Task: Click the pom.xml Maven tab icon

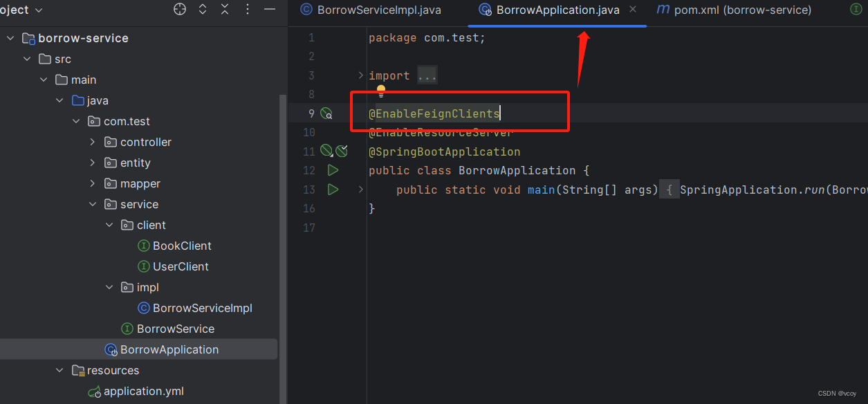Action: point(663,9)
